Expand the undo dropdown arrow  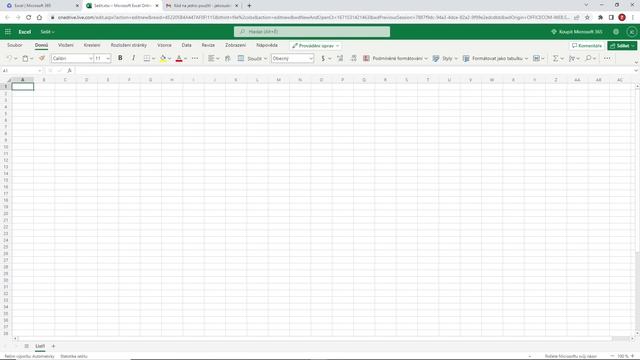pos(16,59)
